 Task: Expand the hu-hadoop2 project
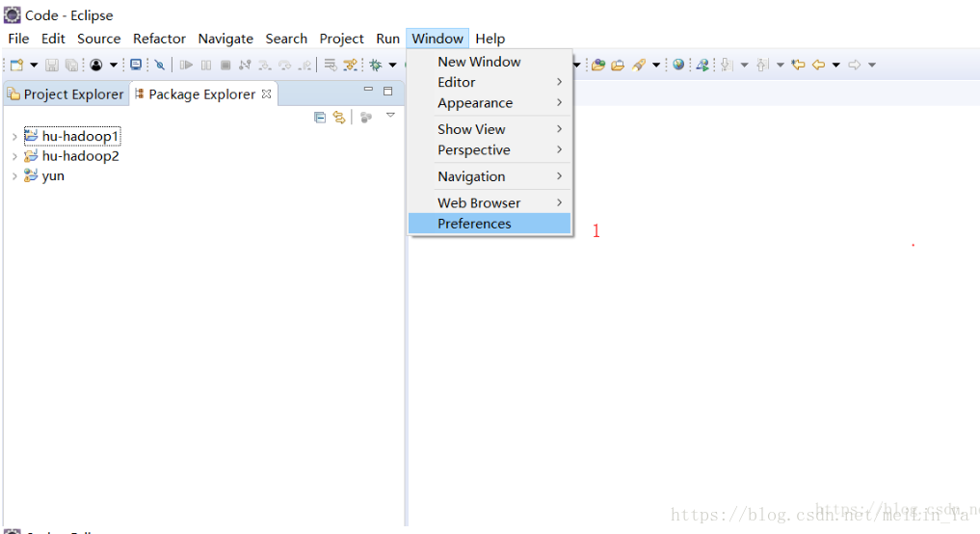(x=14, y=156)
